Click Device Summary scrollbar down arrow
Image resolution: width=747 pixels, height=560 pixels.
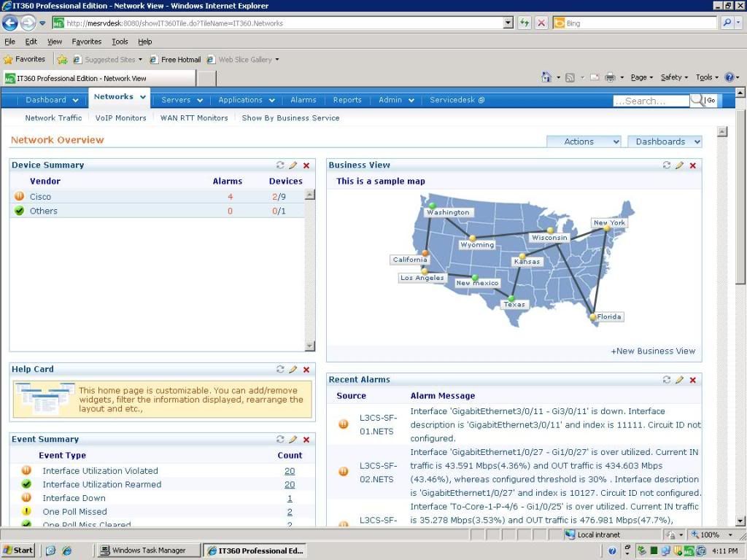[x=309, y=346]
